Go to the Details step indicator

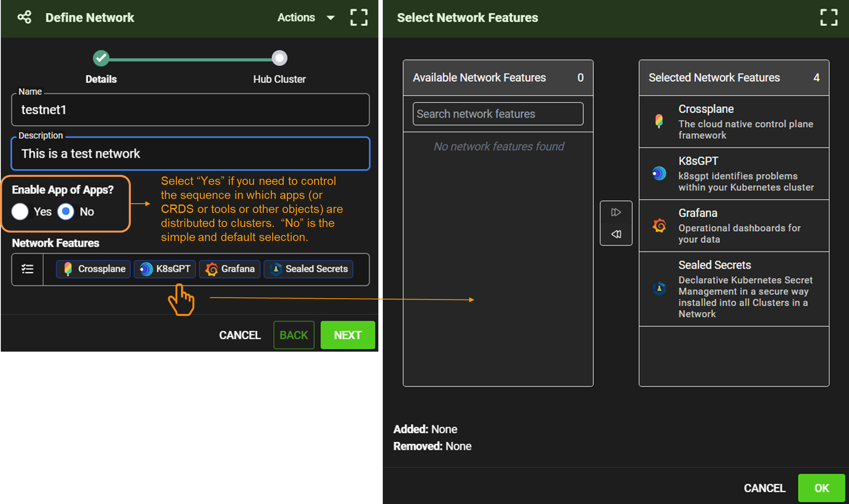(x=101, y=59)
